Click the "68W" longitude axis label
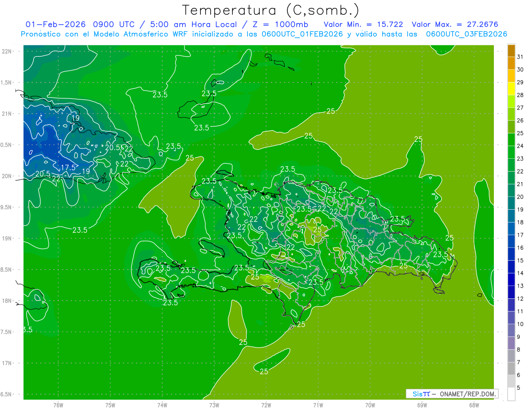The image size is (532, 411). (474, 405)
